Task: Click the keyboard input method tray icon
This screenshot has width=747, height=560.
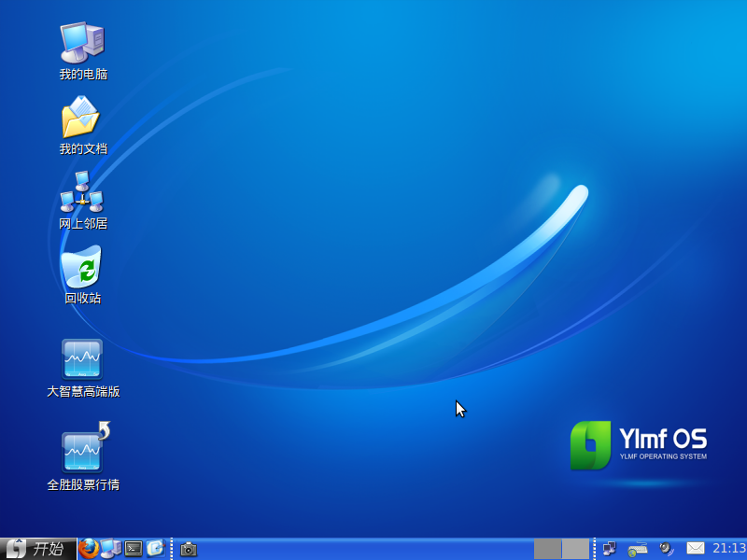Action: tap(638, 550)
